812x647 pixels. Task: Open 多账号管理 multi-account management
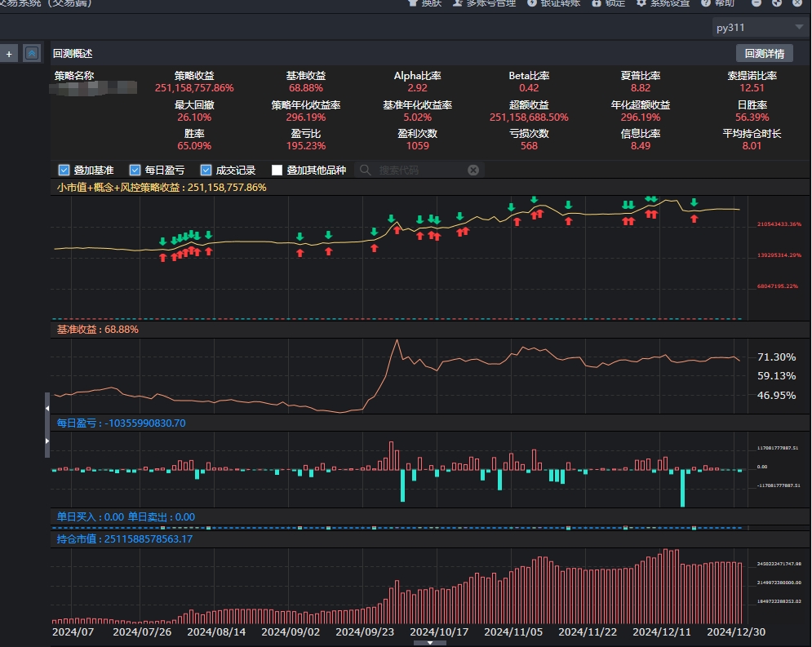[484, 3]
